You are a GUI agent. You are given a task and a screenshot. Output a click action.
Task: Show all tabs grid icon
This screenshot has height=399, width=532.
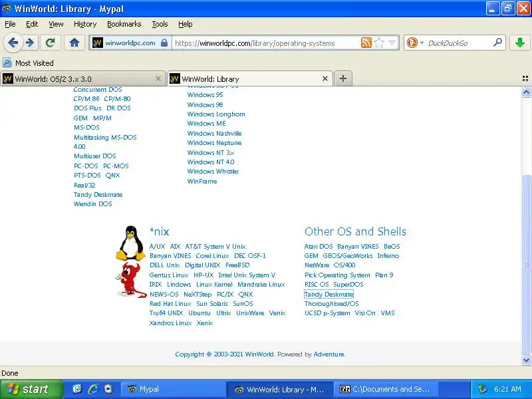coord(525,78)
